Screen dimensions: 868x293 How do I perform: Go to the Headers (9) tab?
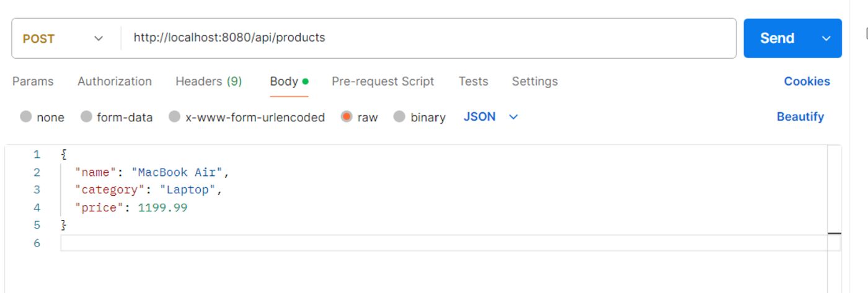click(x=208, y=81)
